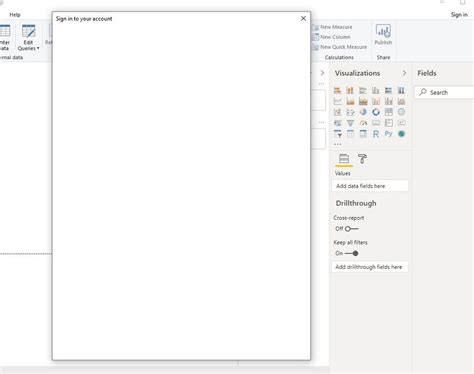Toggle the Cross-report switch
The height and width of the screenshot is (374, 474).
tap(352, 229)
